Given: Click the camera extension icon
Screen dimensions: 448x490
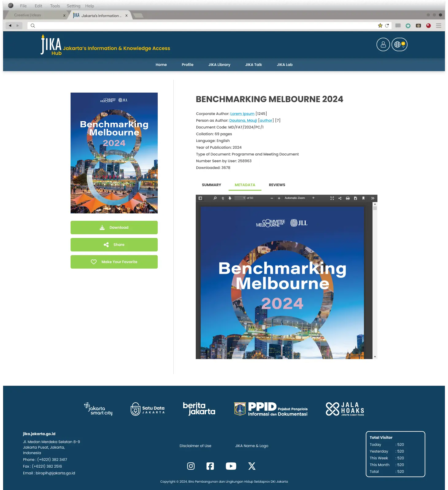Looking at the screenshot, I should tap(418, 26).
